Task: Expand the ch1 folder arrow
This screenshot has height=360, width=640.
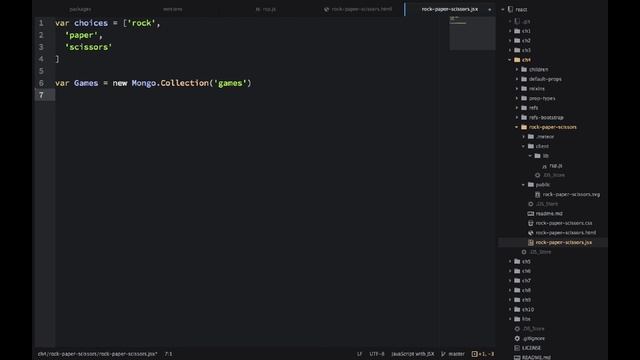Action: click(510, 31)
